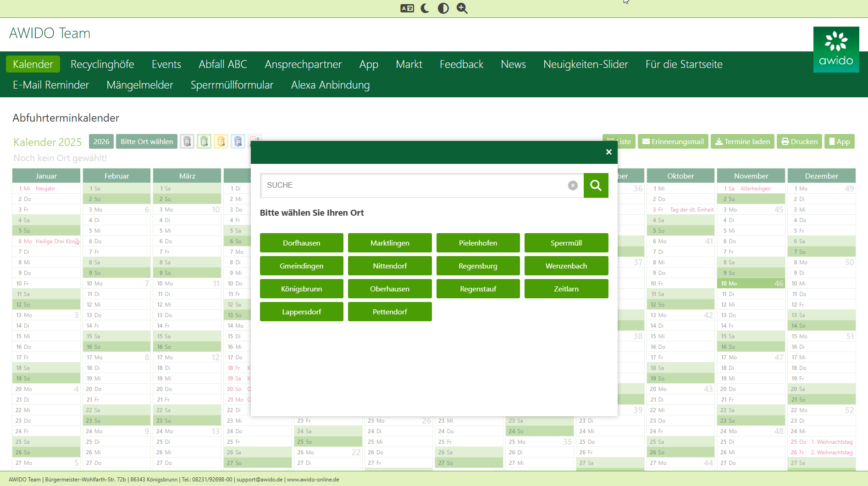Select Regensburg as your location

pyautogui.click(x=478, y=266)
